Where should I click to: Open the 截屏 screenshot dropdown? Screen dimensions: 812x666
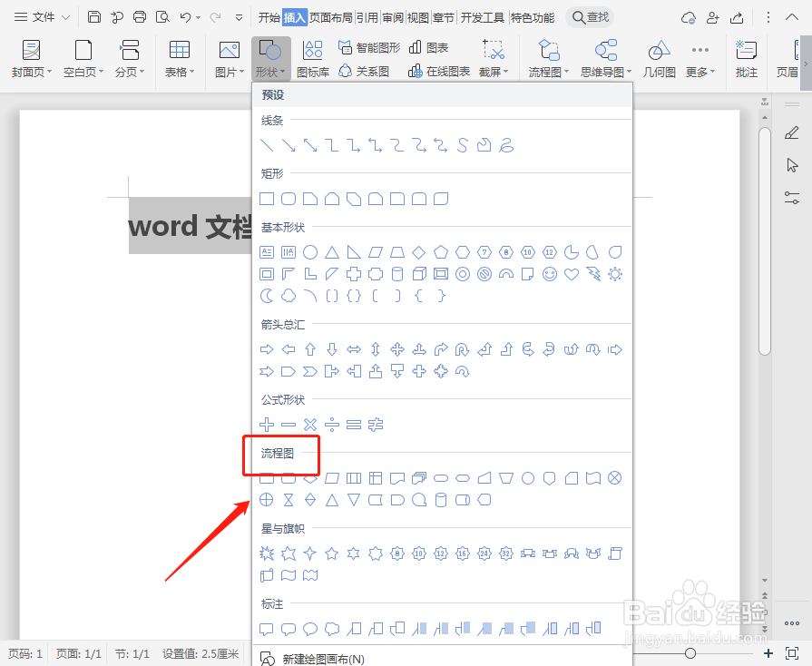tap(494, 58)
